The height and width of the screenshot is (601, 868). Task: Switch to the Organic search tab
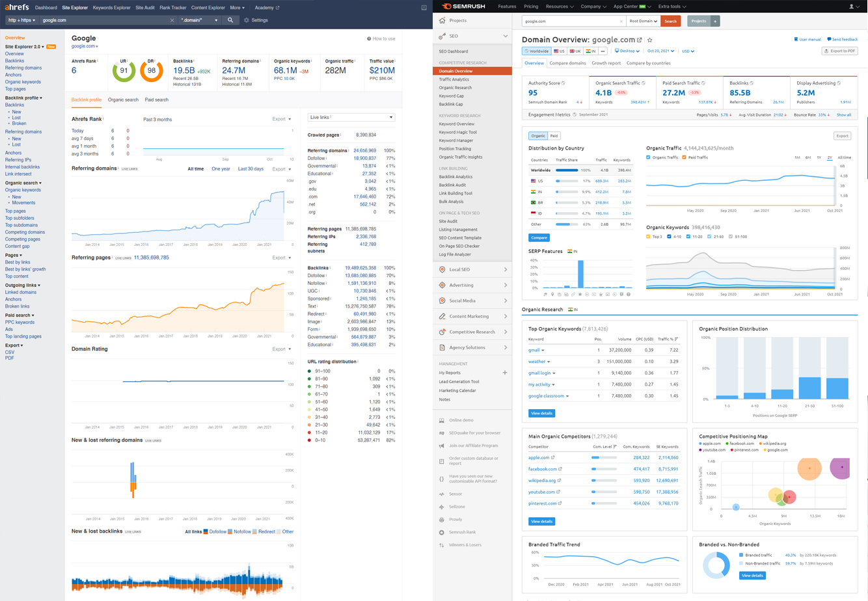pyautogui.click(x=123, y=100)
